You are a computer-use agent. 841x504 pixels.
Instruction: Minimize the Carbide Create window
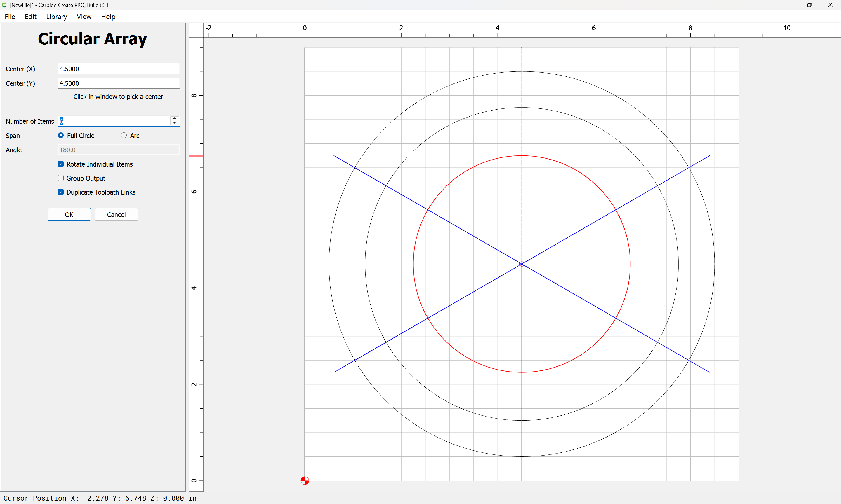(789, 5)
